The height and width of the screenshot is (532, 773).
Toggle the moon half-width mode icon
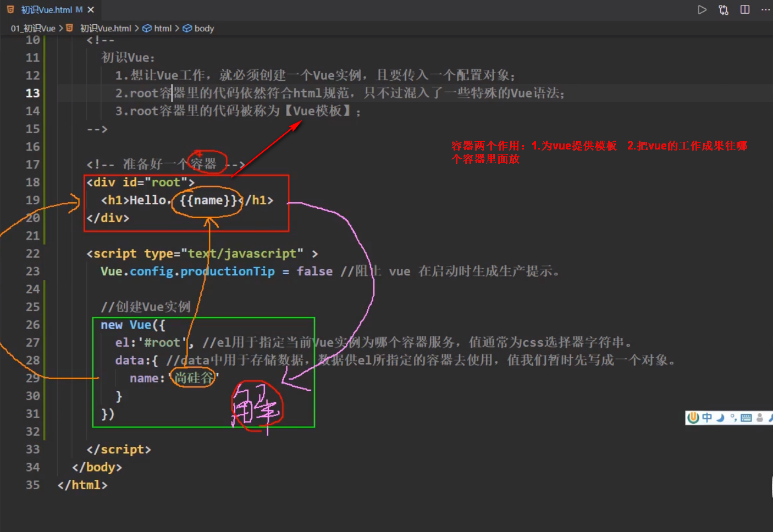pyautogui.click(x=720, y=418)
